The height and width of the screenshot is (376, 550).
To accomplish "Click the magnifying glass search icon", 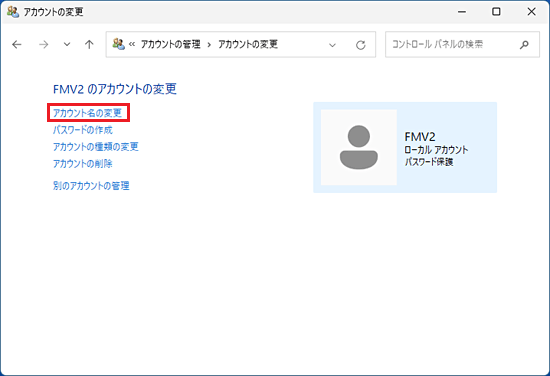I will (524, 45).
